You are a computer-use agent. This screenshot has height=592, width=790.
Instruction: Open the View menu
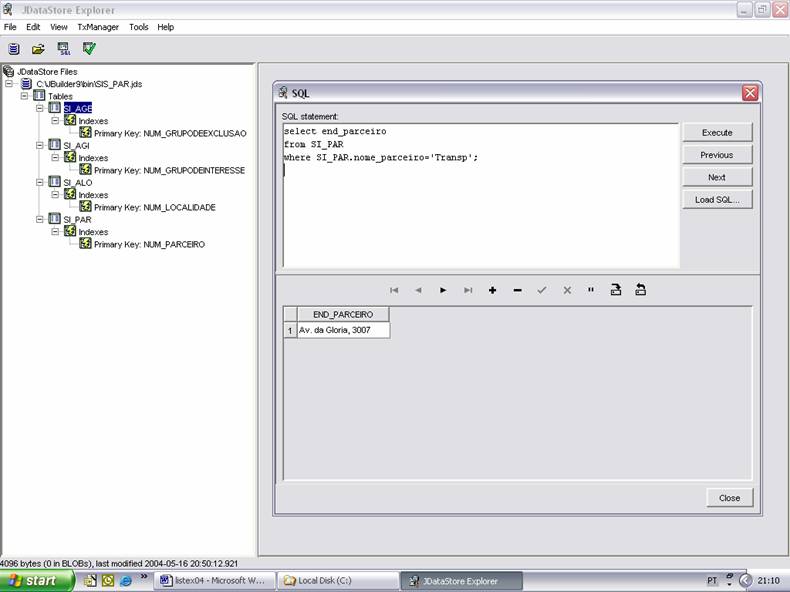point(58,27)
